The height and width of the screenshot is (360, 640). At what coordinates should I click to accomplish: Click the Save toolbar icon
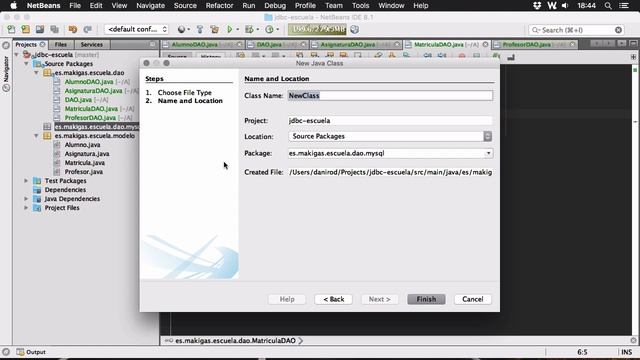coord(40,29)
